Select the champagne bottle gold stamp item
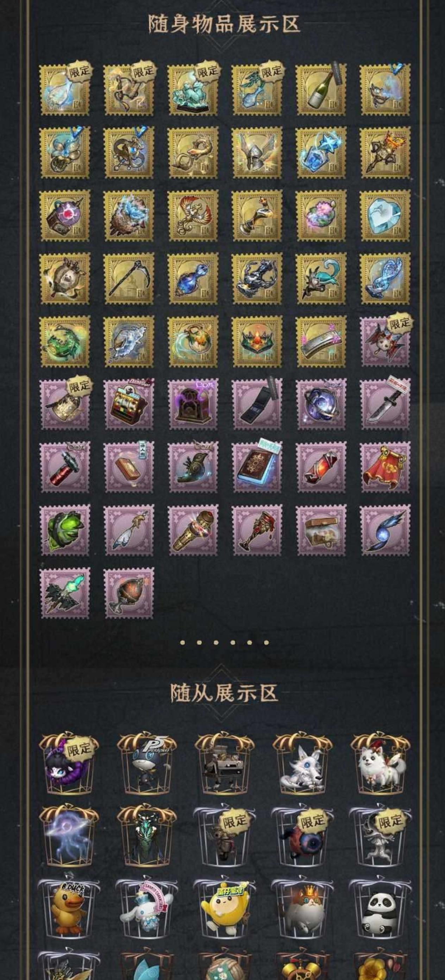 tap(321, 90)
